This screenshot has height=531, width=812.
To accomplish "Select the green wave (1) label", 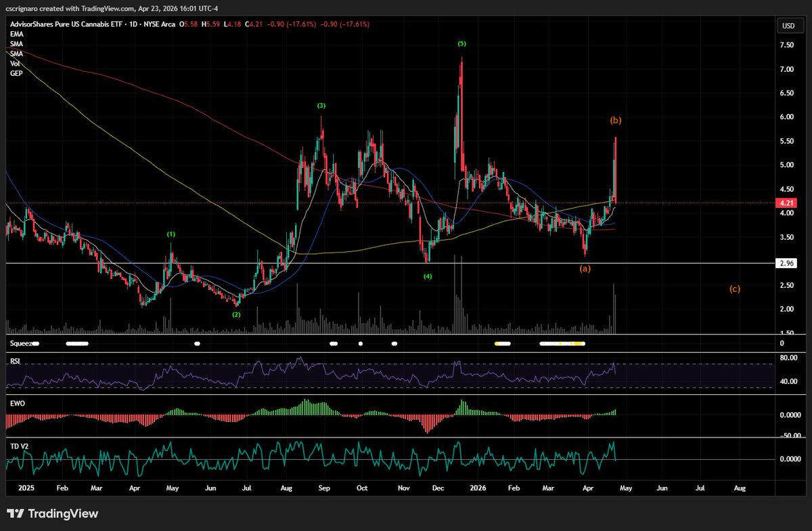I will (172, 234).
